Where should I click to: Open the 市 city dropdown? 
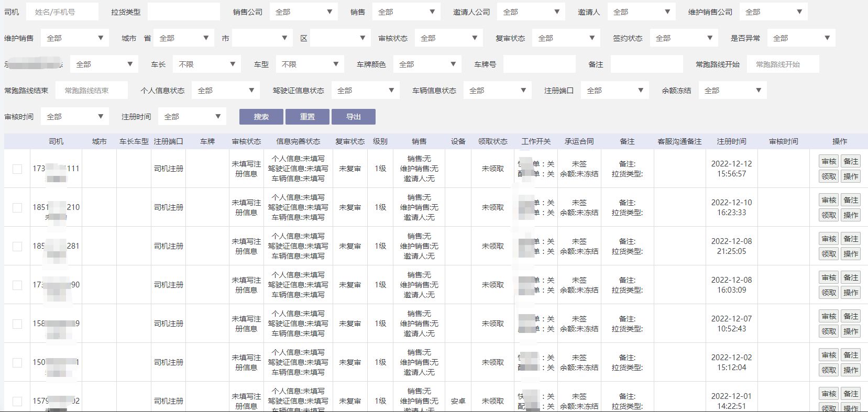click(262, 38)
